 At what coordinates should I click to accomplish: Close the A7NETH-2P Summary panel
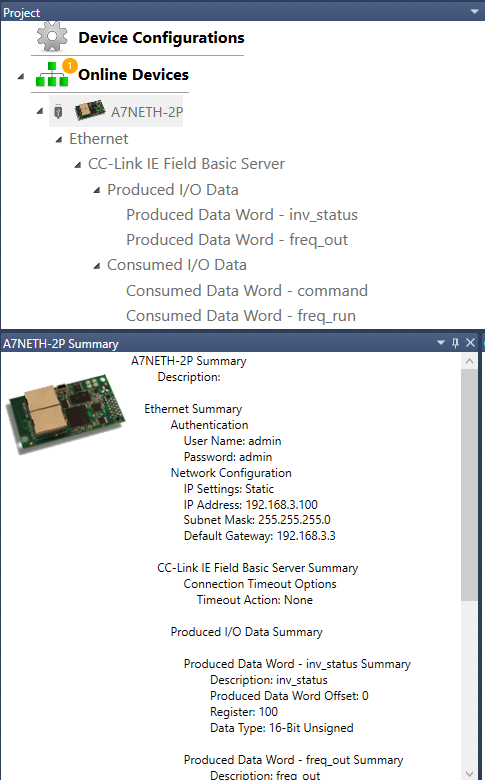pos(470,343)
